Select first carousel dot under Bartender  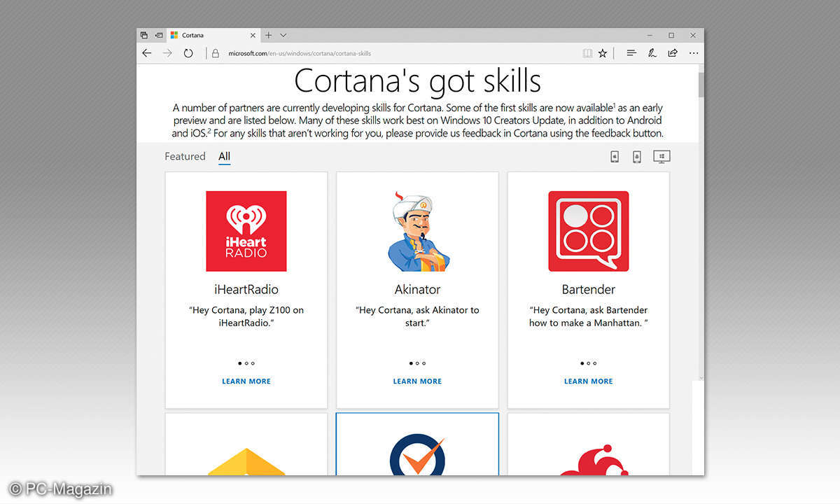582,363
